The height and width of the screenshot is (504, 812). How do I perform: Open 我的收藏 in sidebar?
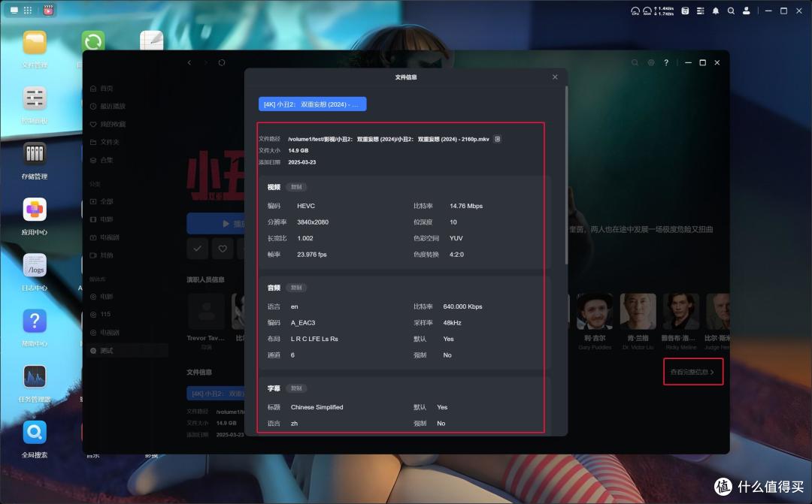pos(108,124)
